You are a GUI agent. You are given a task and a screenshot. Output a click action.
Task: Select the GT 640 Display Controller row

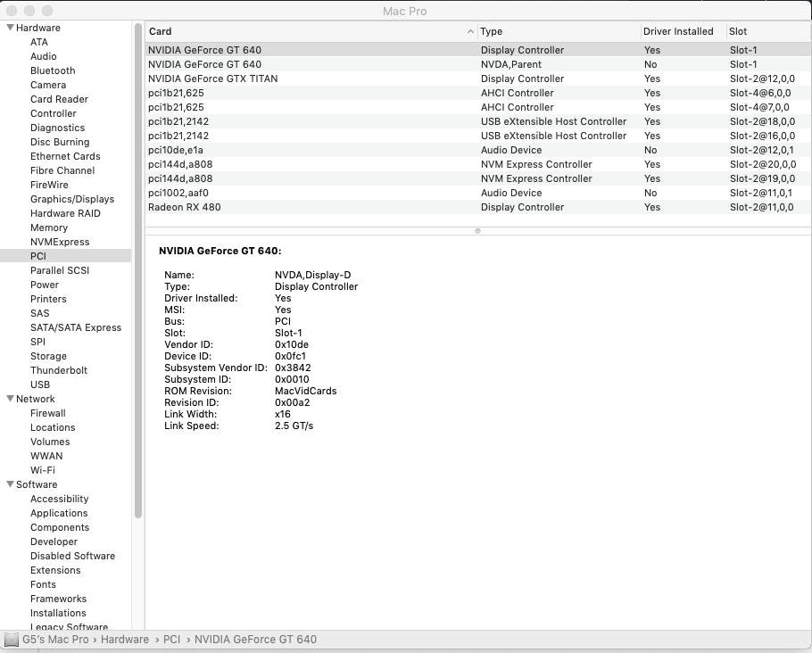click(478, 50)
